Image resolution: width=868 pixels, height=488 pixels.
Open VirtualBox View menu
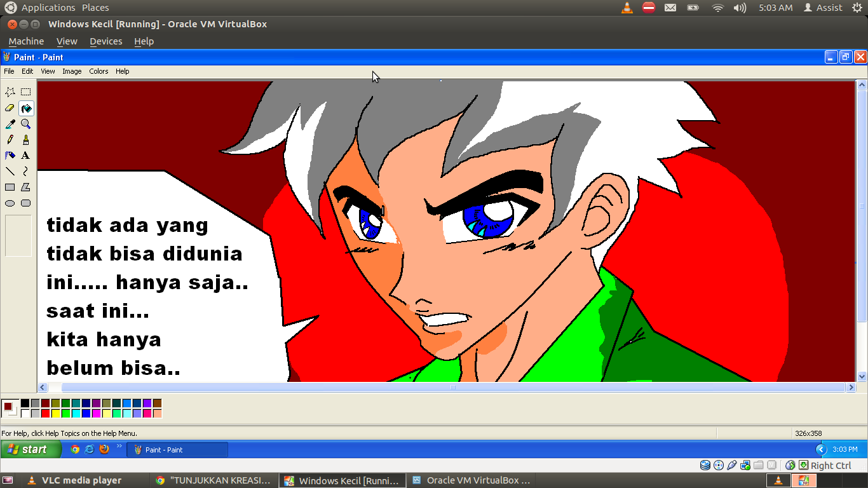coord(67,41)
